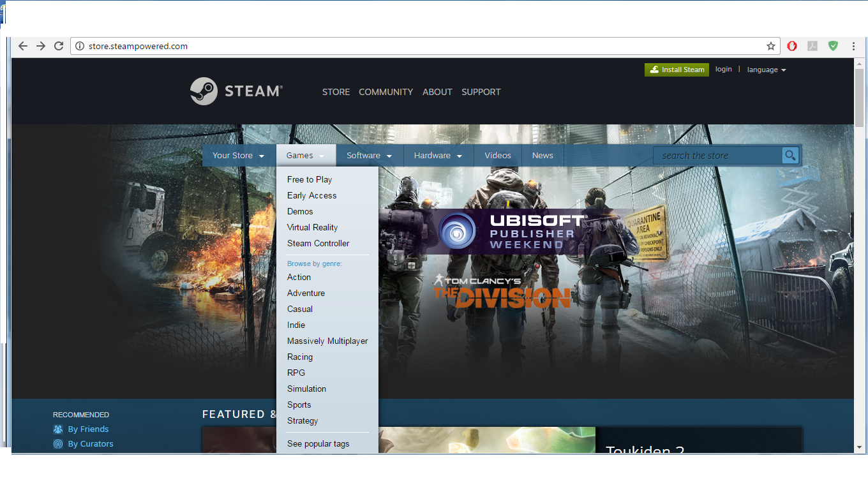The image size is (868, 490).
Task: Bookmark this page with the star icon
Action: click(x=771, y=46)
